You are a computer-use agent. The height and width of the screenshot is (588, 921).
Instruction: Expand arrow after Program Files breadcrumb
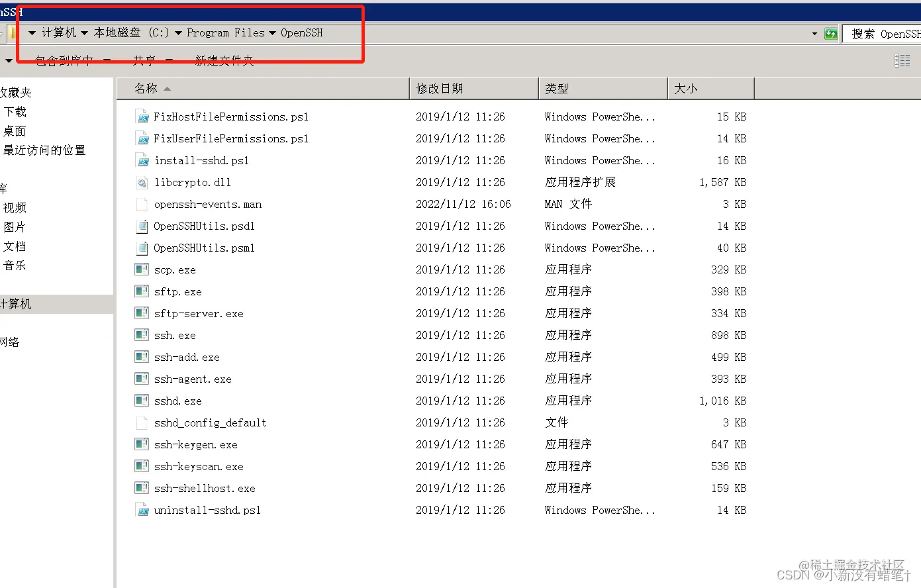click(x=272, y=33)
